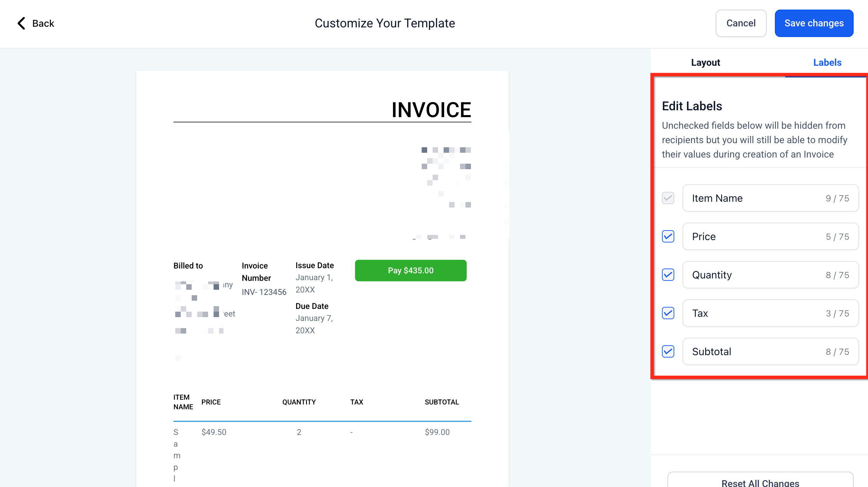
Task: Click the Back text link
Action: [x=43, y=23]
